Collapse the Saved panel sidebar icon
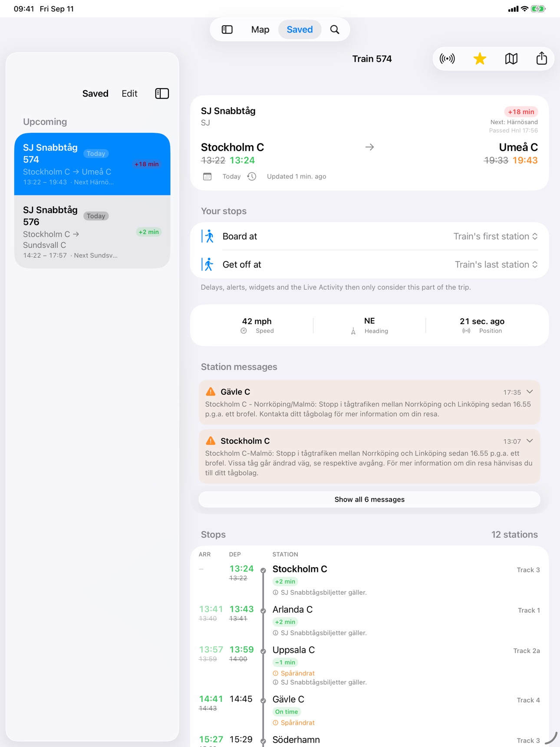The image size is (560, 747). (162, 93)
